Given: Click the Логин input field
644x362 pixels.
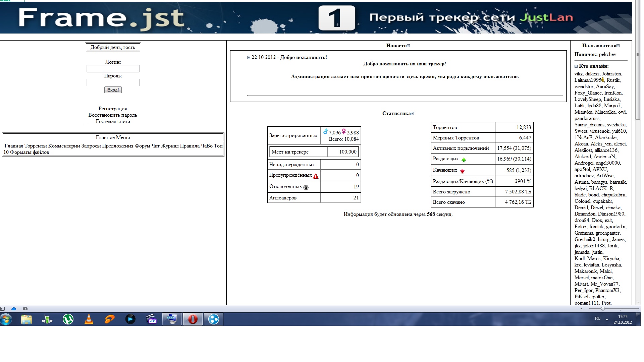Looking at the screenshot, I should pyautogui.click(x=113, y=69).
